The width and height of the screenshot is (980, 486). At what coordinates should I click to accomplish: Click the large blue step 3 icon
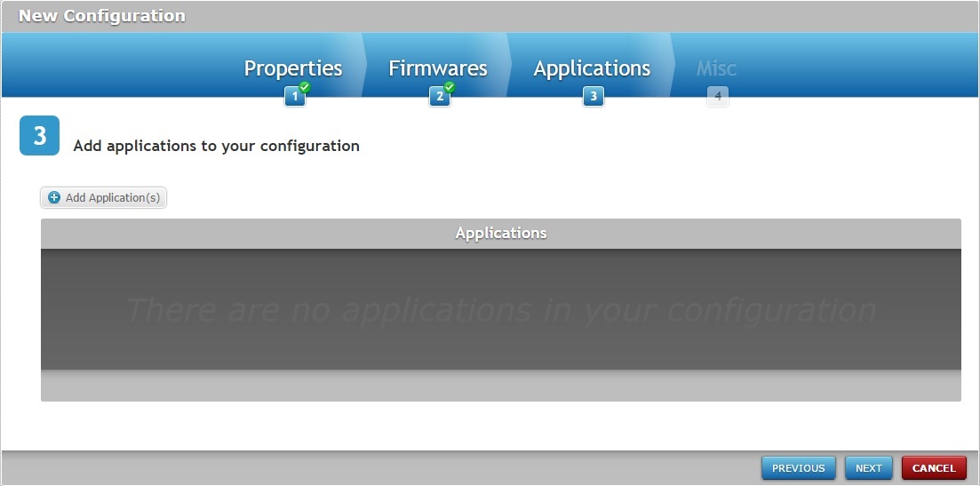39,136
